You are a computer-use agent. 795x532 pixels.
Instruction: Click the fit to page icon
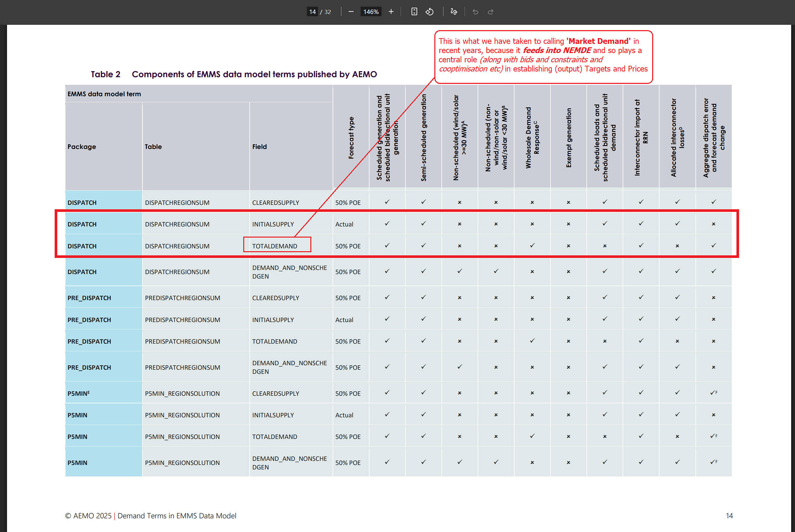click(x=414, y=12)
